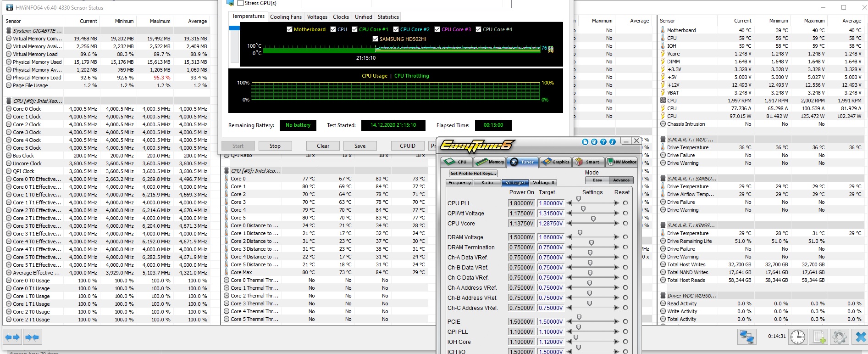Open the Graphics tab in EasyTune6
868x354 pixels.
point(555,162)
